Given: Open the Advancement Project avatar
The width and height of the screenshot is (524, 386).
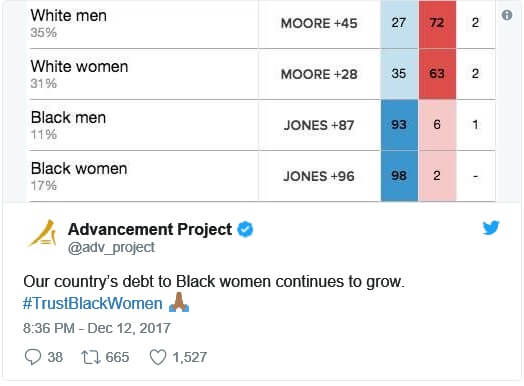Looking at the screenshot, I should (42, 234).
